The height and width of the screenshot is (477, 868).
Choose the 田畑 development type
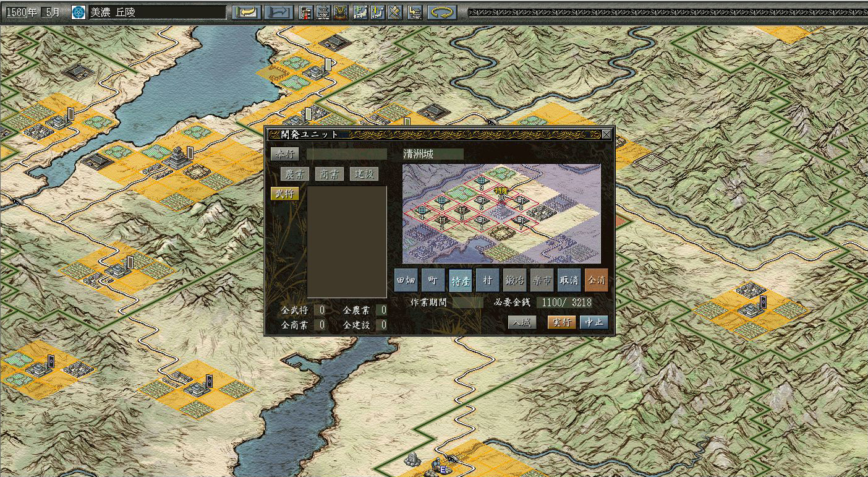point(406,280)
